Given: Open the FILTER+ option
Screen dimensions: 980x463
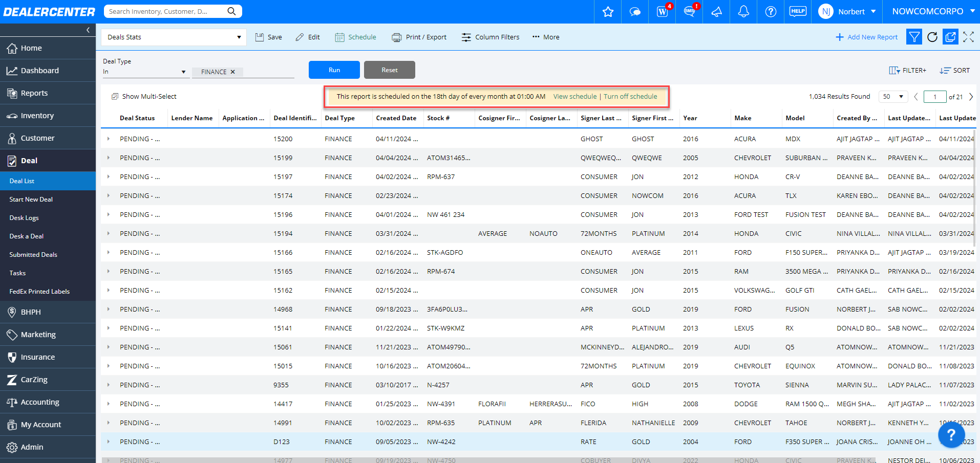Looking at the screenshot, I should (908, 71).
